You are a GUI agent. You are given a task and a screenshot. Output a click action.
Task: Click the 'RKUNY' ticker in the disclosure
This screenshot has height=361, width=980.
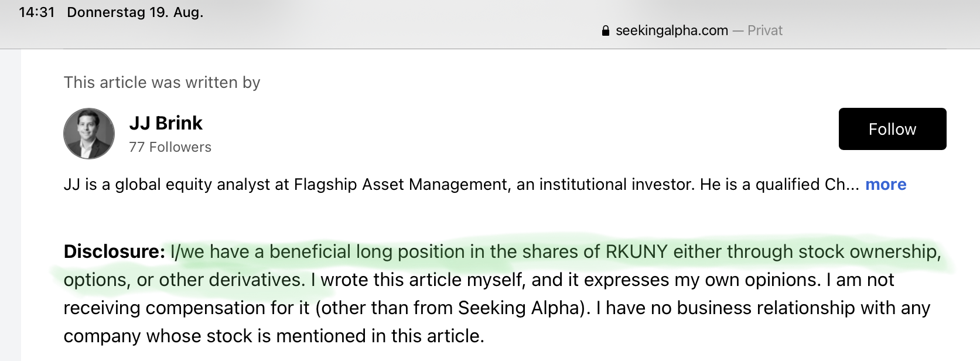point(636,251)
